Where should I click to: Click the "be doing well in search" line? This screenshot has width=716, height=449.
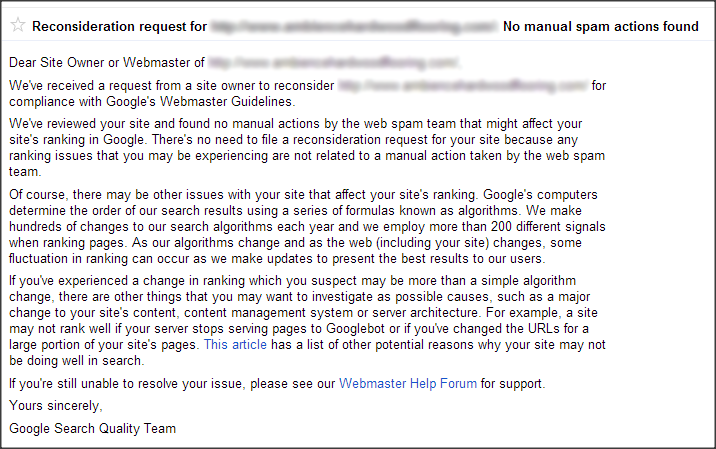[x=76, y=360]
